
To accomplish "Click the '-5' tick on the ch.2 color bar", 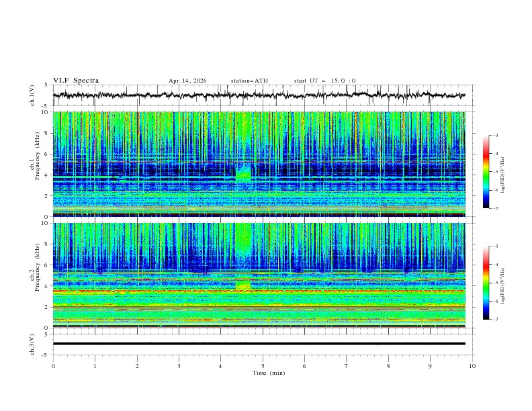I will coord(495,283).
